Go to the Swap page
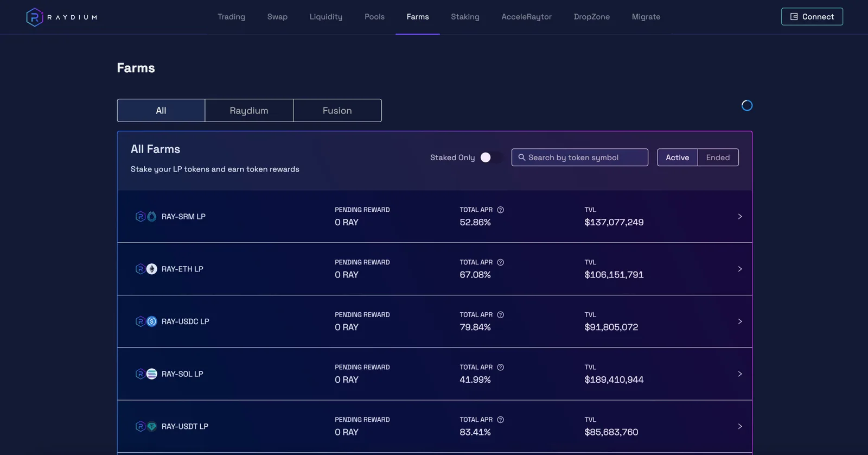This screenshot has width=868, height=455. tap(277, 17)
